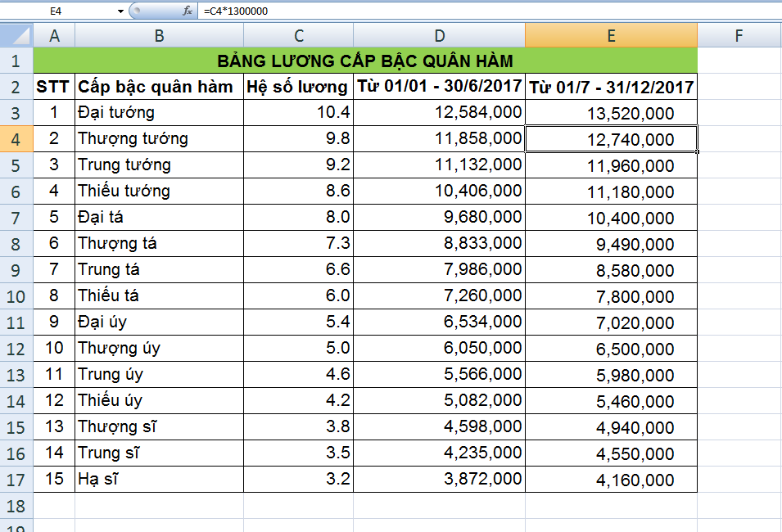Click the cell showing 4,160,000
This screenshot has width=782, height=532.
(611, 480)
